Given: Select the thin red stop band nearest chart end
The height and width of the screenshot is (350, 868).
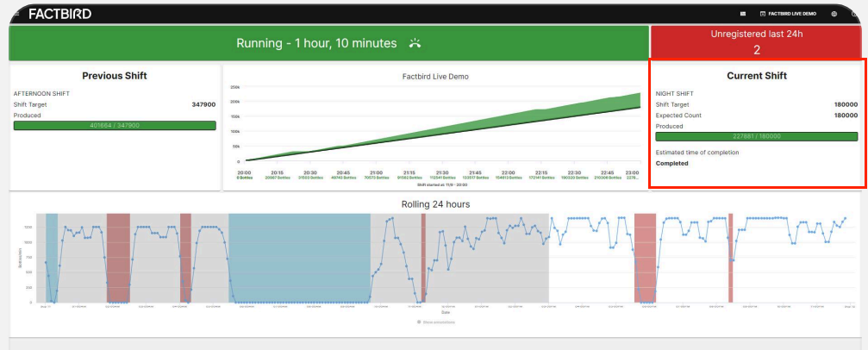Looking at the screenshot, I should pyautogui.click(x=731, y=258).
